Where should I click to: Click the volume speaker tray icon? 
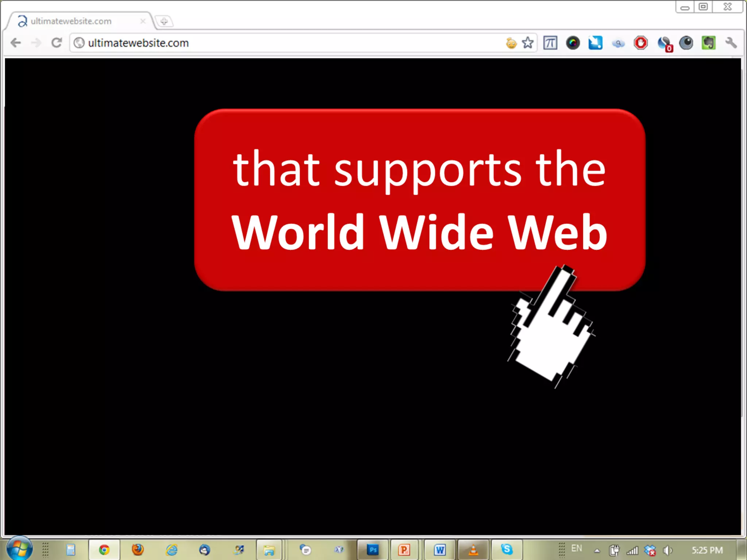(x=667, y=550)
